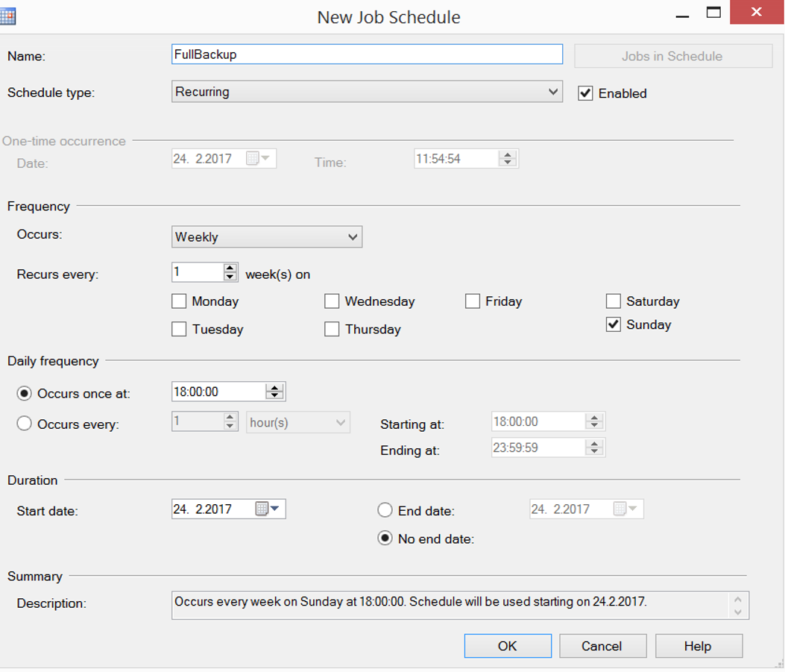Uncheck the Sunday checkbox
The image size is (785, 672).
pos(613,324)
